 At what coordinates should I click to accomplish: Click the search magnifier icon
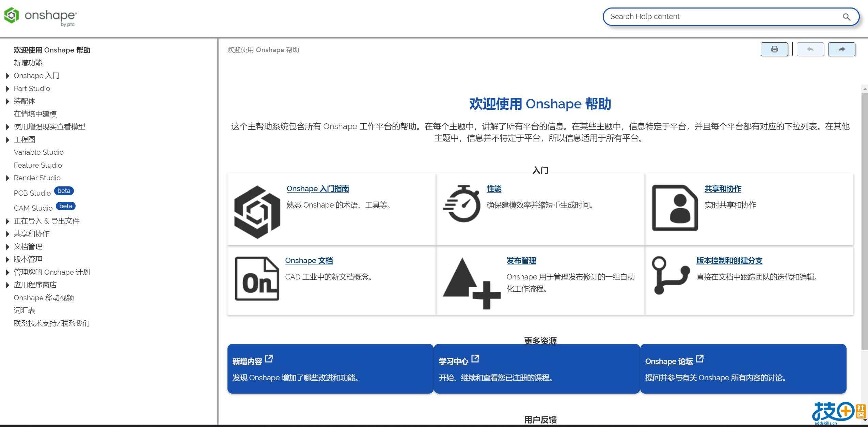[846, 17]
